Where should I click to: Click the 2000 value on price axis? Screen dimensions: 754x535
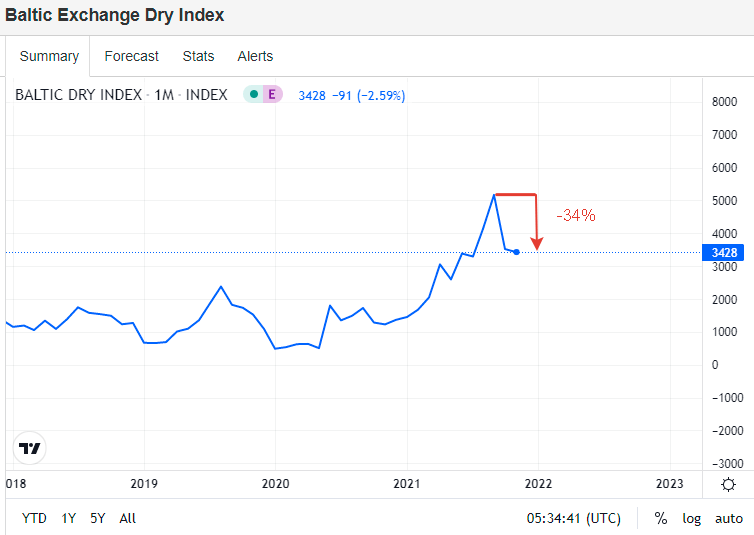[x=724, y=299]
